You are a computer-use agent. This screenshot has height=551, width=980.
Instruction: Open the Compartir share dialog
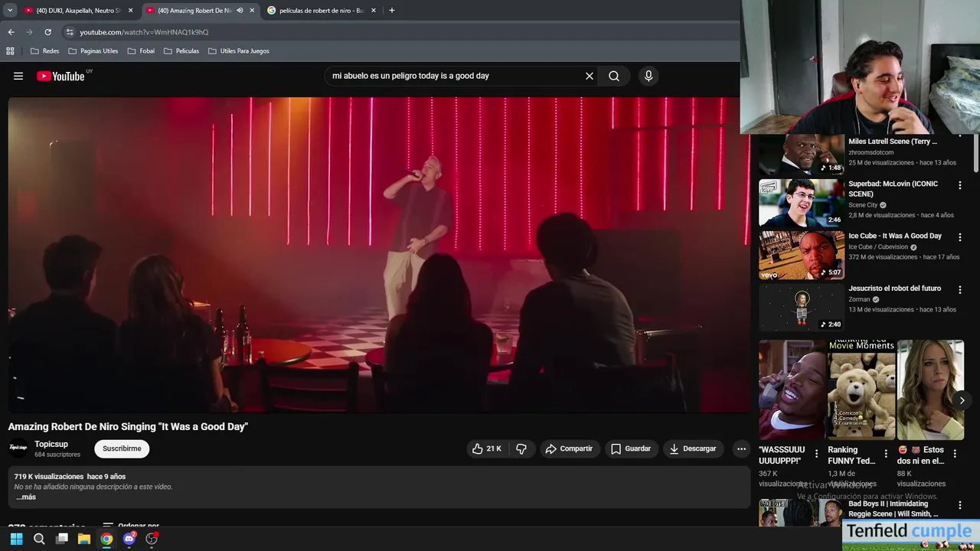tap(569, 448)
